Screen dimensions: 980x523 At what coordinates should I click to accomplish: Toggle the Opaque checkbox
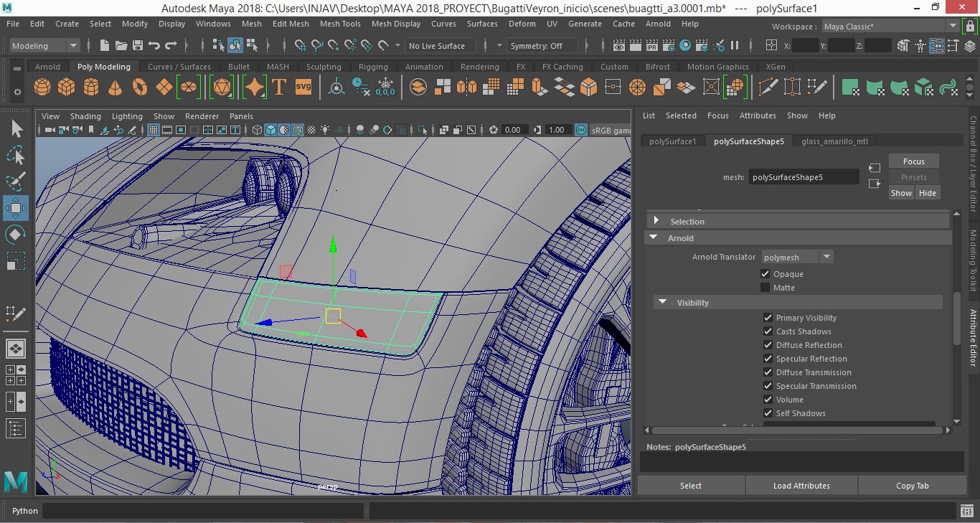(765, 274)
